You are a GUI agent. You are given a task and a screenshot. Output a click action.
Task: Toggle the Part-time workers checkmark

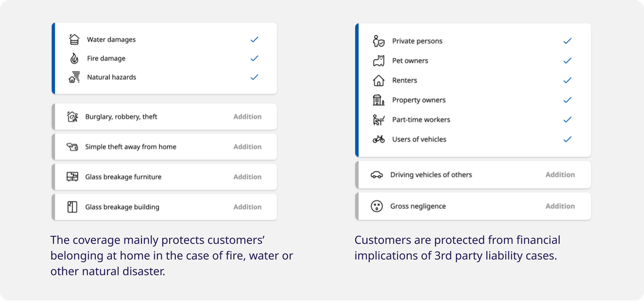click(567, 119)
